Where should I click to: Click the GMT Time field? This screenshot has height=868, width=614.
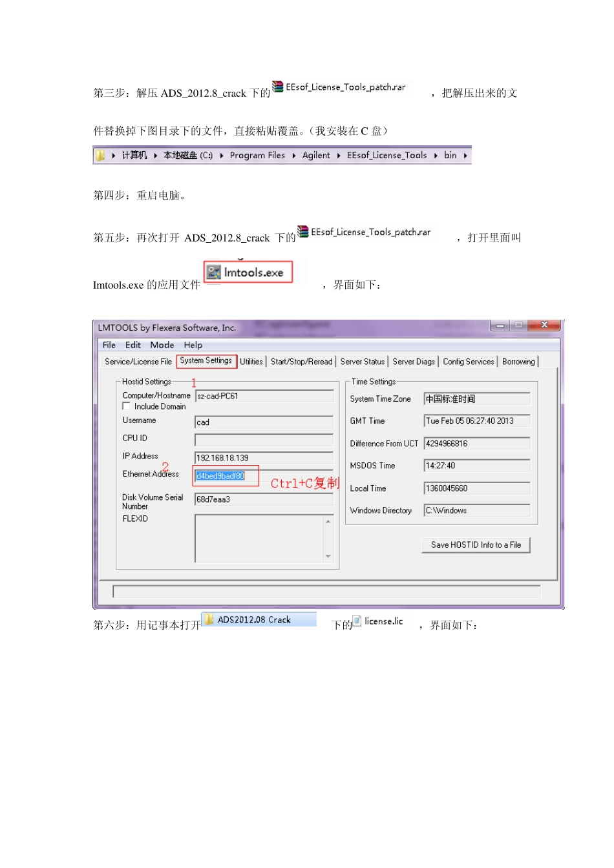pos(477,421)
